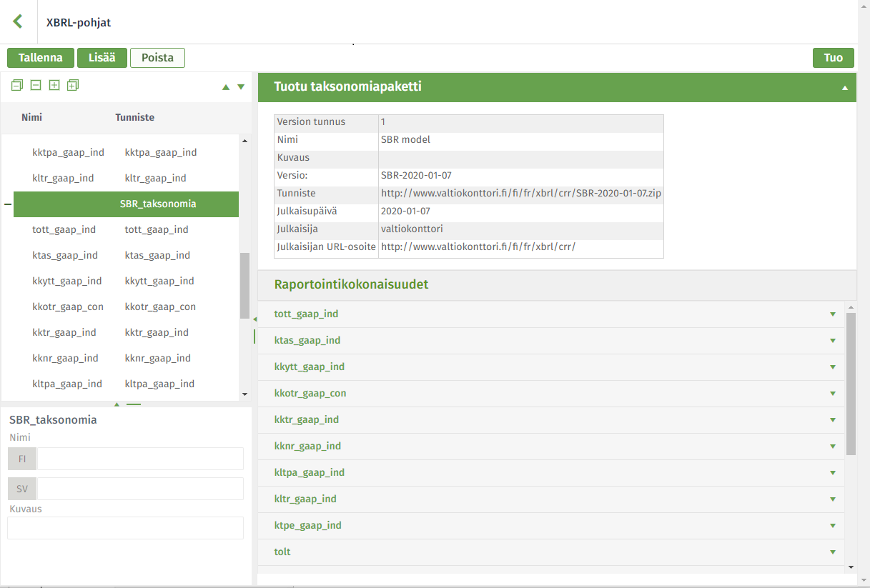The image size is (870, 588).
Task: Expand the tolt row dropdown arrow
Action: [833, 552]
